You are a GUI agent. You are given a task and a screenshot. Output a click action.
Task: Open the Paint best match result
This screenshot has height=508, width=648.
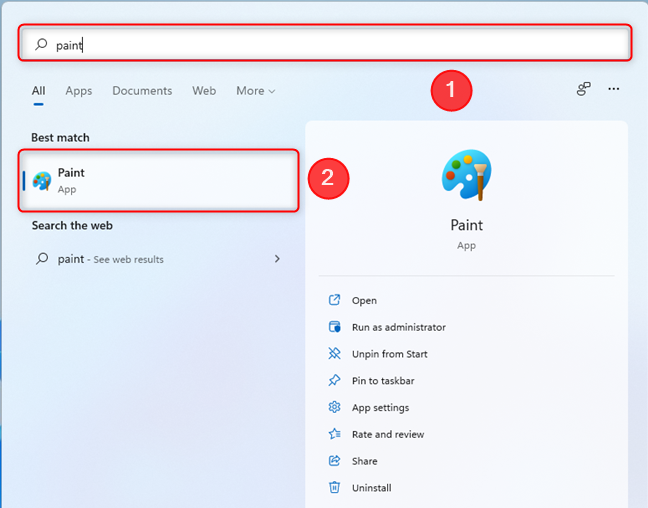[x=159, y=181]
